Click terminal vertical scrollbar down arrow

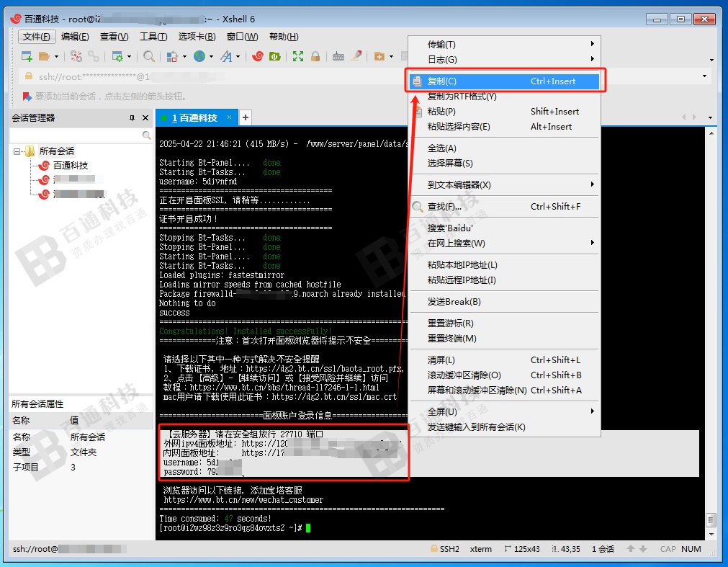[711, 534]
